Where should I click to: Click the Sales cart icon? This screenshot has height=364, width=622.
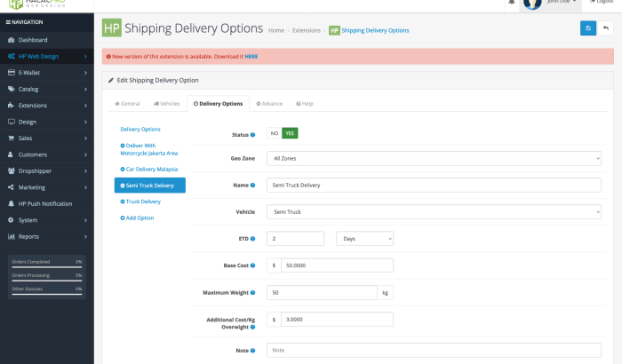coord(11,138)
